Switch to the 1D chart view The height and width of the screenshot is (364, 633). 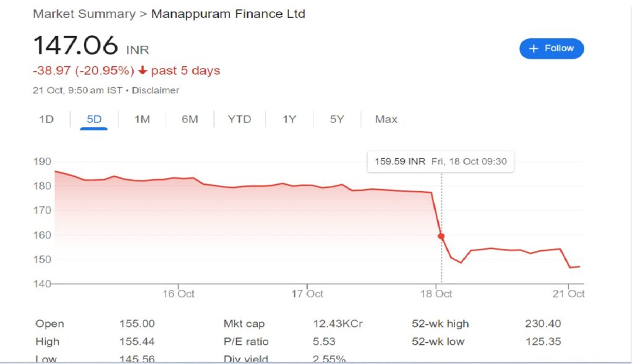pos(46,119)
